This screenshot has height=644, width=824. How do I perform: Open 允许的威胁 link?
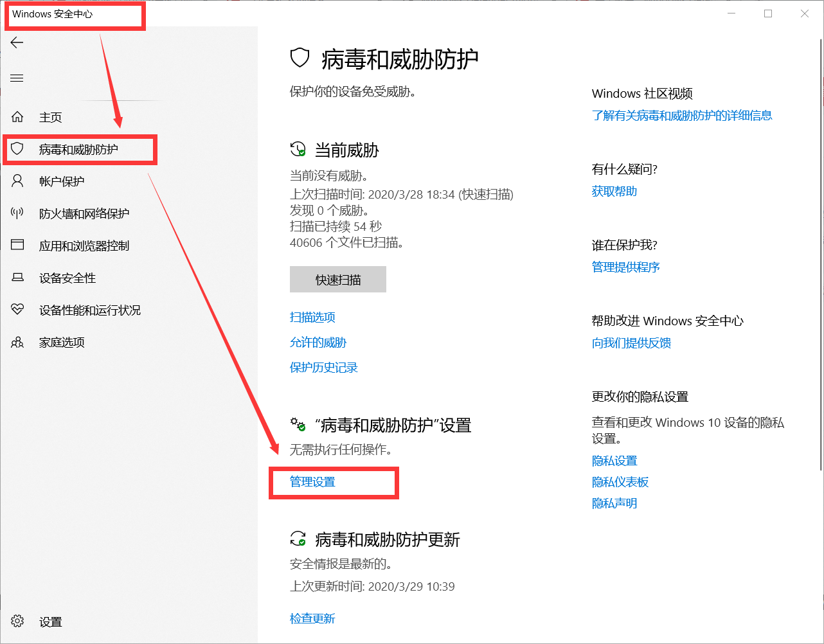click(318, 342)
